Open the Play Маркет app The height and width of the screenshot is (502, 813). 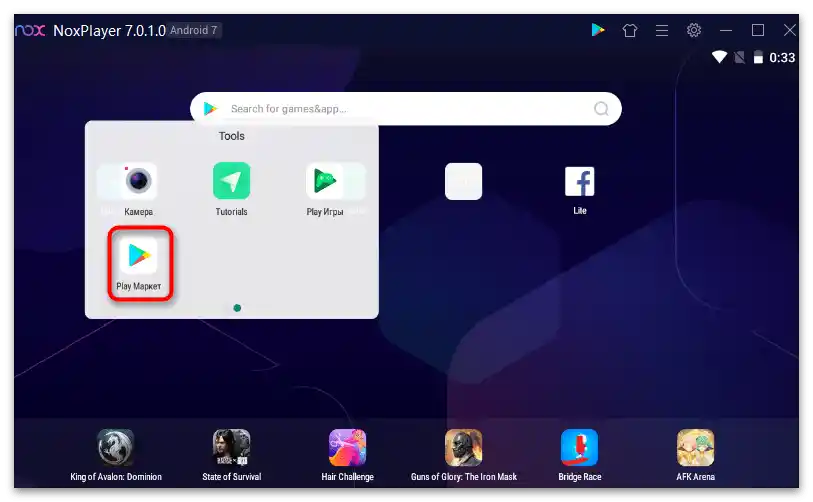tap(138, 256)
